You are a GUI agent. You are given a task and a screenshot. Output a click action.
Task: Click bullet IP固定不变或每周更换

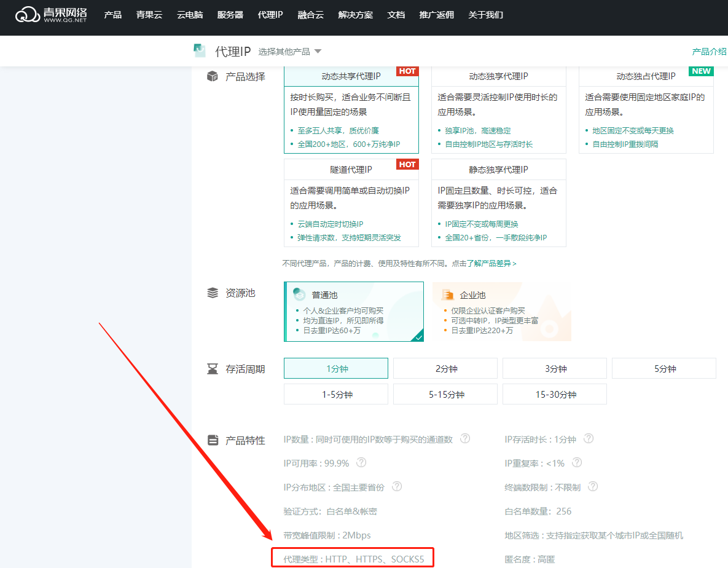coord(482,224)
